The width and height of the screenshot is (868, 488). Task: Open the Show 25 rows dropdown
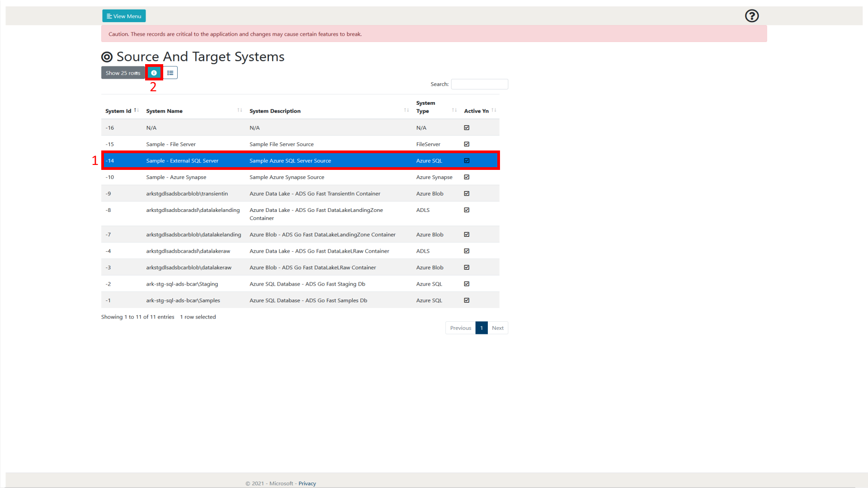pos(123,73)
